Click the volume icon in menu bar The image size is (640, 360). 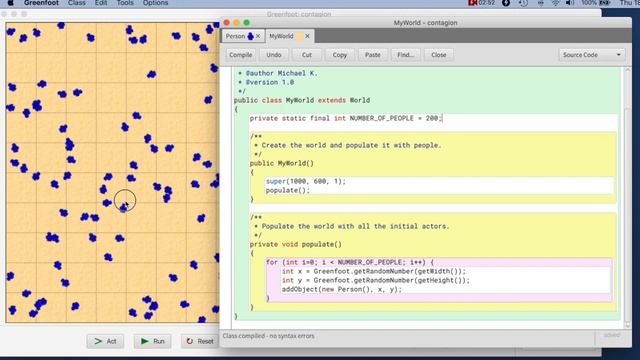[570, 3]
